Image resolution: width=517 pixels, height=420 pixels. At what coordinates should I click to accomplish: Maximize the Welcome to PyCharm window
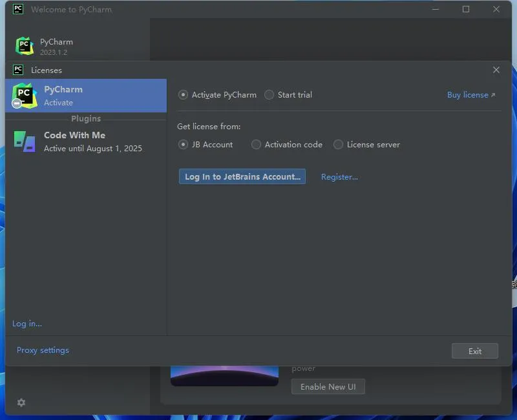[x=466, y=9]
